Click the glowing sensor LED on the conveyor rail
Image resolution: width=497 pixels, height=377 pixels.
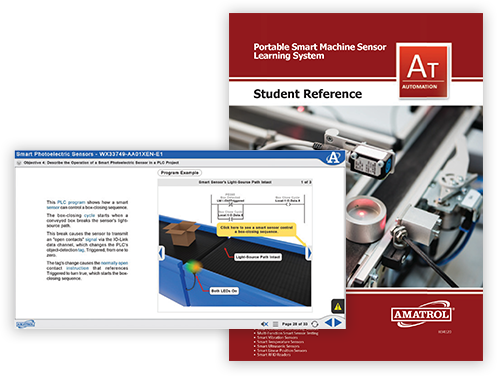click(x=193, y=267)
